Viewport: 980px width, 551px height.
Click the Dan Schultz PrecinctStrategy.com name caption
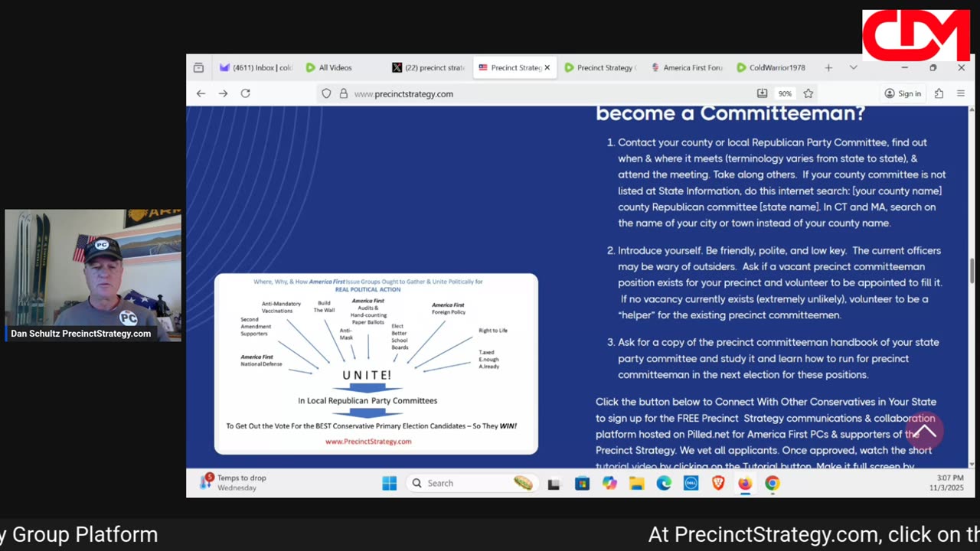coord(80,334)
